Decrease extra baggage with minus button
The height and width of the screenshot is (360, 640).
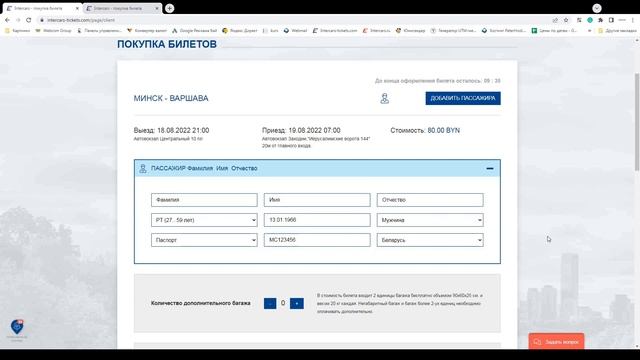coord(270,303)
